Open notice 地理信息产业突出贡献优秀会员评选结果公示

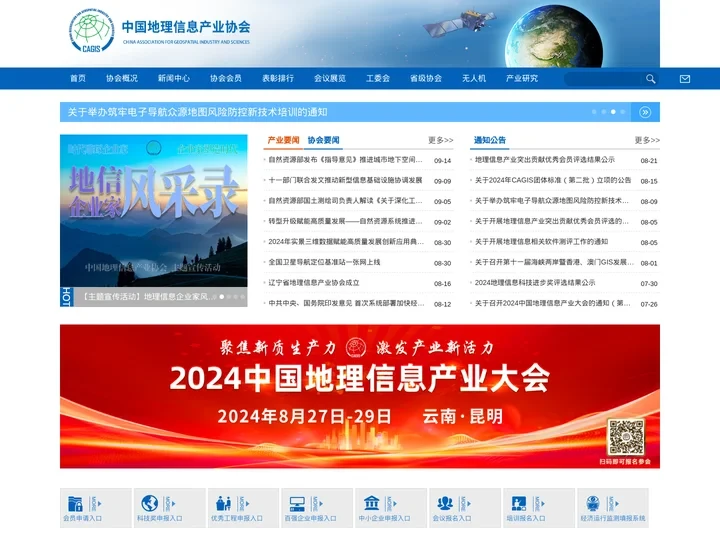coord(545,160)
